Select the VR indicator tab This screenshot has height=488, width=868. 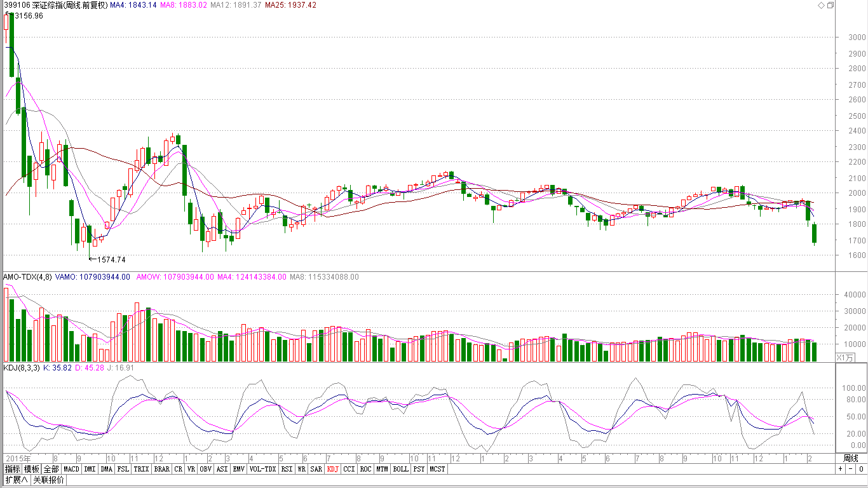click(191, 469)
